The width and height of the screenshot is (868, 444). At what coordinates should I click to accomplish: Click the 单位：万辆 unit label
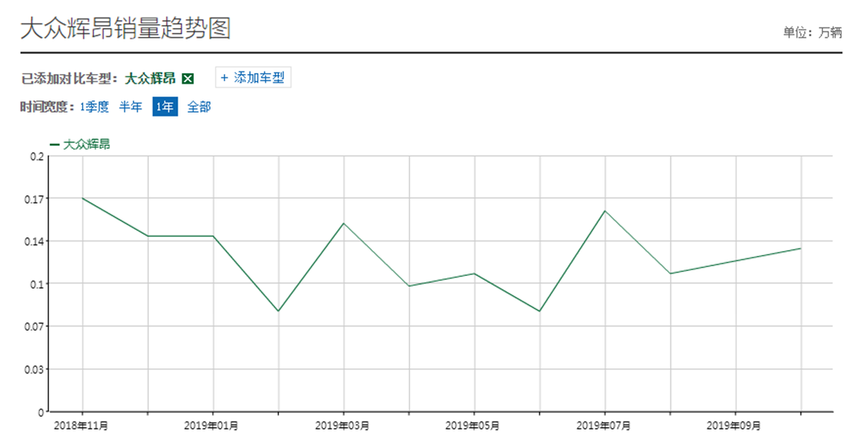point(812,32)
